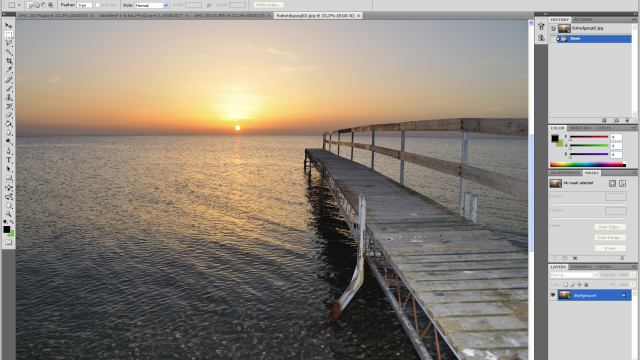Image resolution: width=640 pixels, height=360 pixels.
Task: Select the Healing Brush tool
Action: tap(9, 80)
